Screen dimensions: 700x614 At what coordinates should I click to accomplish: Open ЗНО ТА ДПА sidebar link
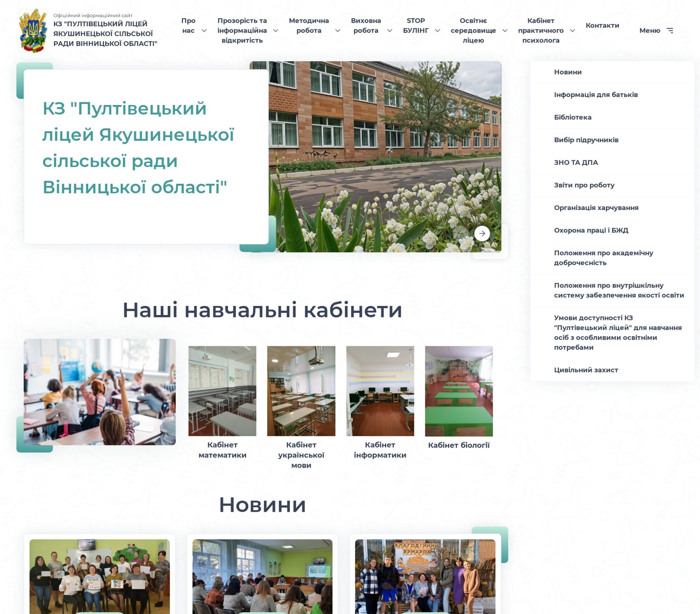576,162
